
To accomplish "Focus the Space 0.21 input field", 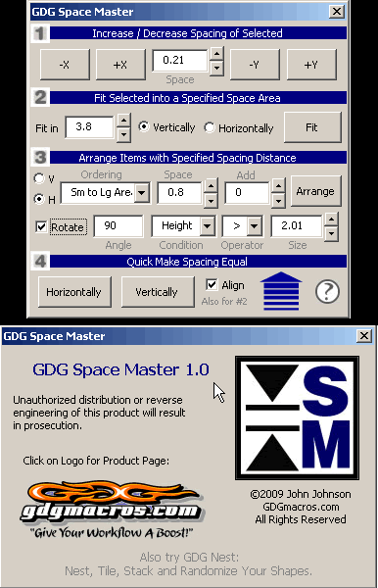I will click(x=180, y=61).
